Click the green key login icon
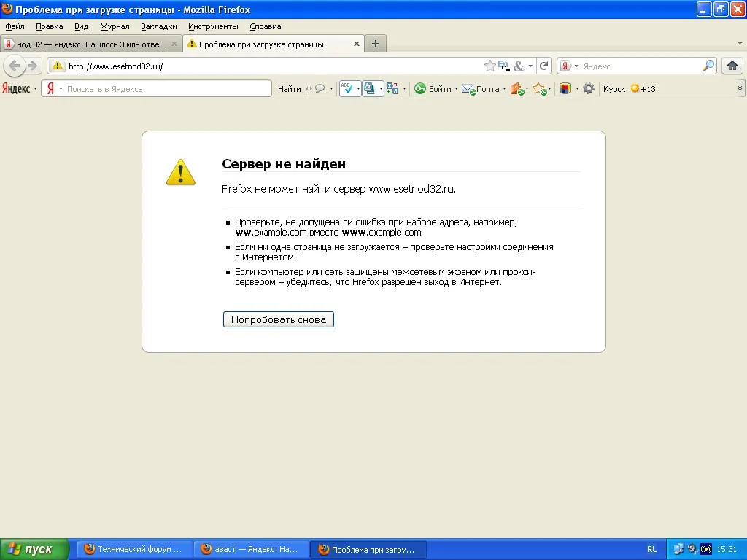This screenshot has height=560, width=747. click(419, 88)
